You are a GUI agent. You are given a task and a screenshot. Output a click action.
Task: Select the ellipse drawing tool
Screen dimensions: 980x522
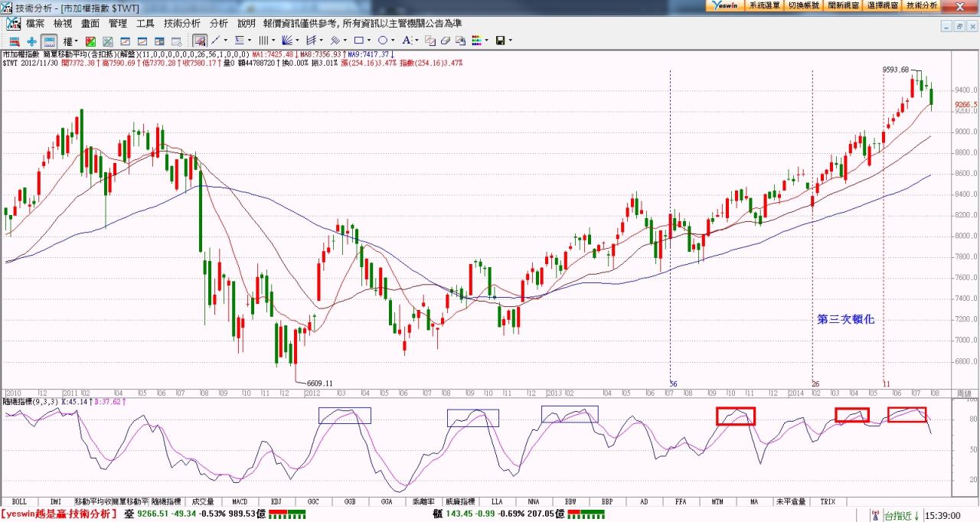pyautogui.click(x=383, y=40)
